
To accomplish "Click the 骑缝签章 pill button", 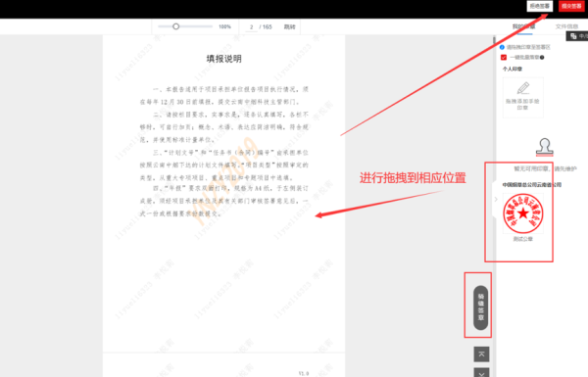I will [481, 307].
